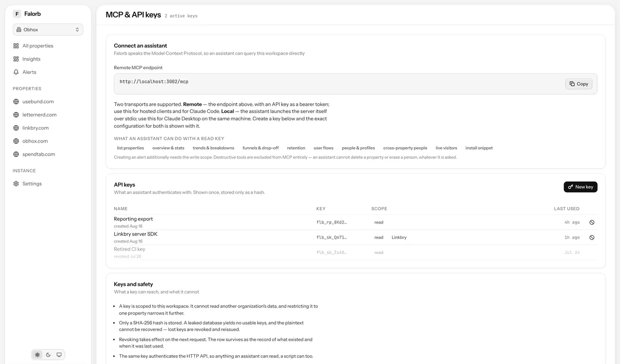Click the '2 active keys' count

coord(181,16)
